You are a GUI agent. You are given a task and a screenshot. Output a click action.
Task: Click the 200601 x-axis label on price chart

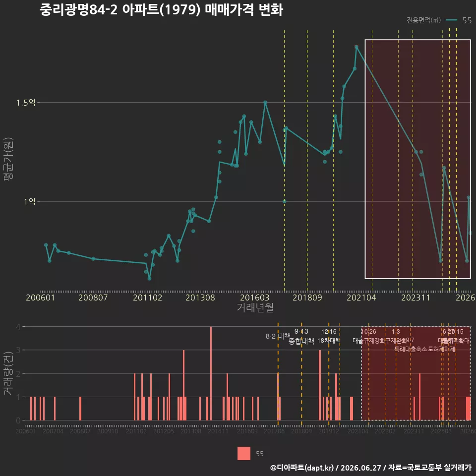pyautogui.click(x=40, y=297)
